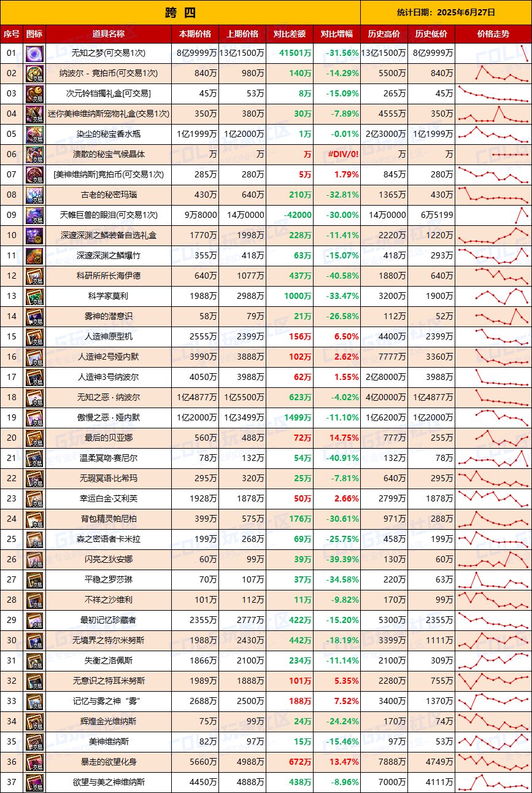Click the 历史高价 column header
Viewport: 532px width, 793px height.
click(384, 34)
